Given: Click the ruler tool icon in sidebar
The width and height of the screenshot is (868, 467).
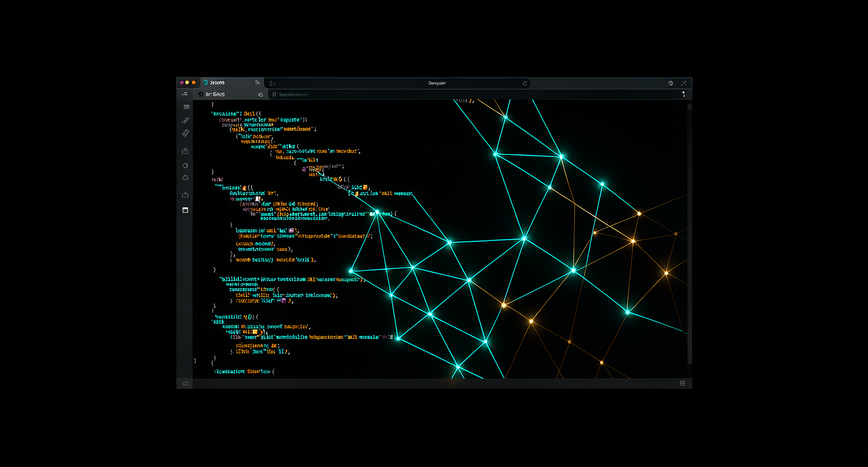Looking at the screenshot, I should point(185,133).
